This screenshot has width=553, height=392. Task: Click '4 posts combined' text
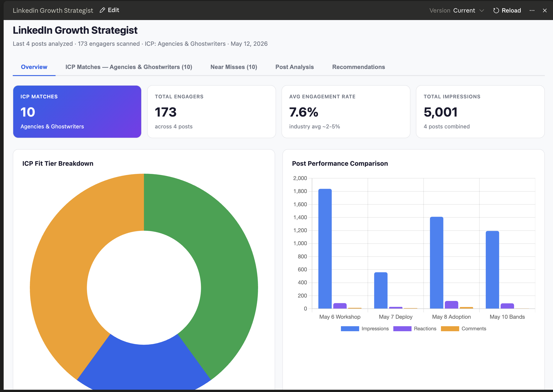point(447,127)
